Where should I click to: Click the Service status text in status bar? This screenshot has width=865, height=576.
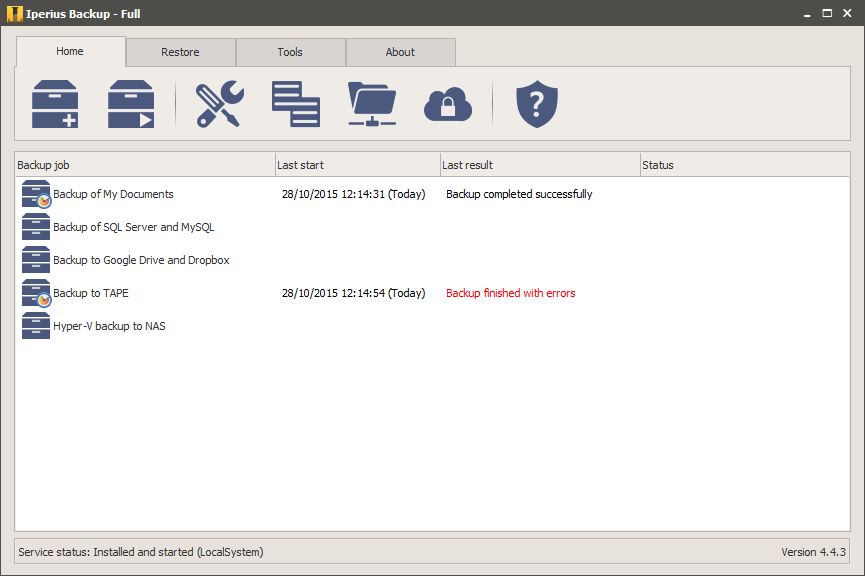pyautogui.click(x=141, y=552)
